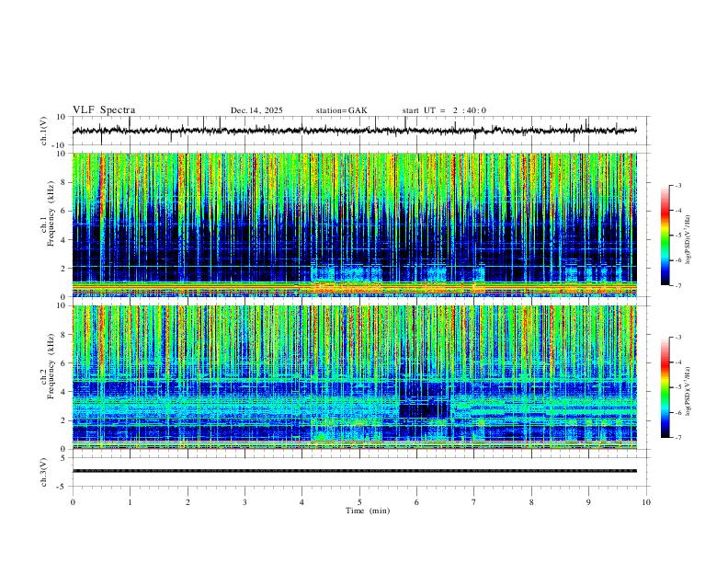Click the "-5" tick on ch.2 colorbar
The image size is (728, 563).
click(x=677, y=387)
